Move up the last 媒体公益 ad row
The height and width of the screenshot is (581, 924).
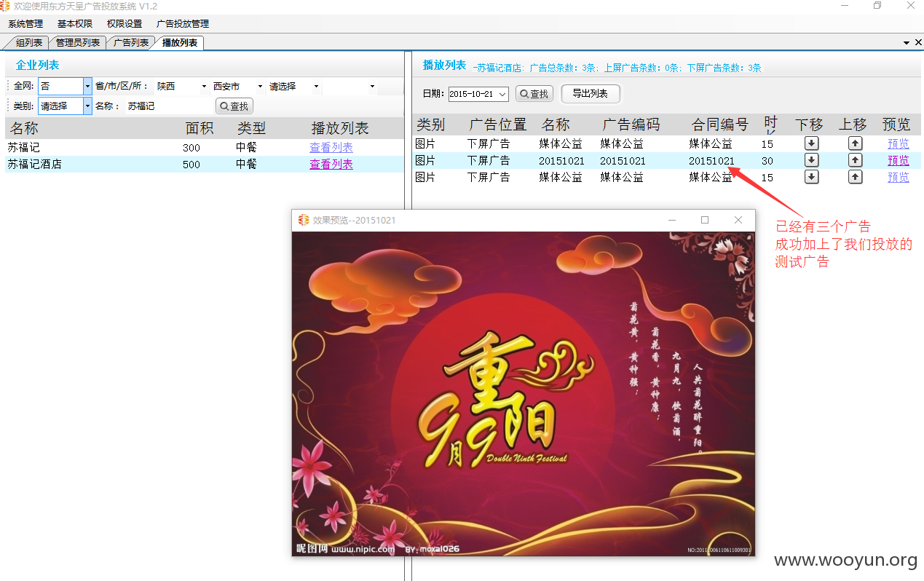click(856, 177)
